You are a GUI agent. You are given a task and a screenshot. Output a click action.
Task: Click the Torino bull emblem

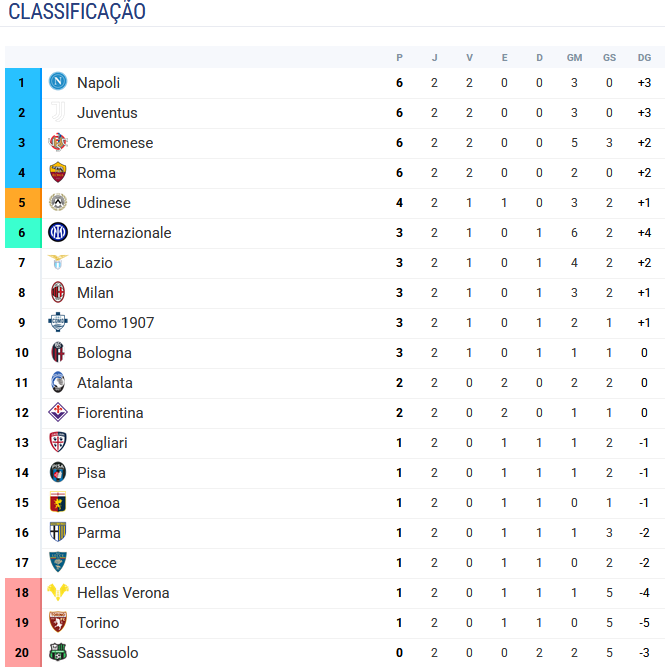tap(58, 622)
